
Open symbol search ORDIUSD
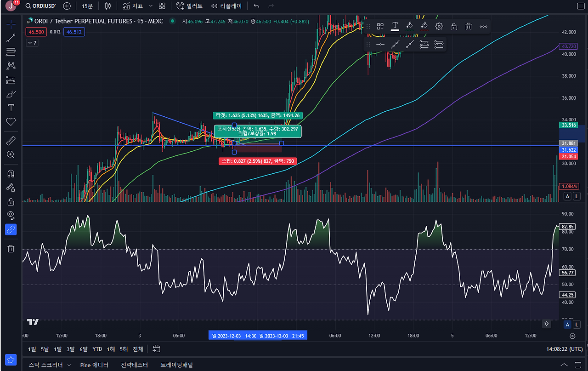pos(41,6)
